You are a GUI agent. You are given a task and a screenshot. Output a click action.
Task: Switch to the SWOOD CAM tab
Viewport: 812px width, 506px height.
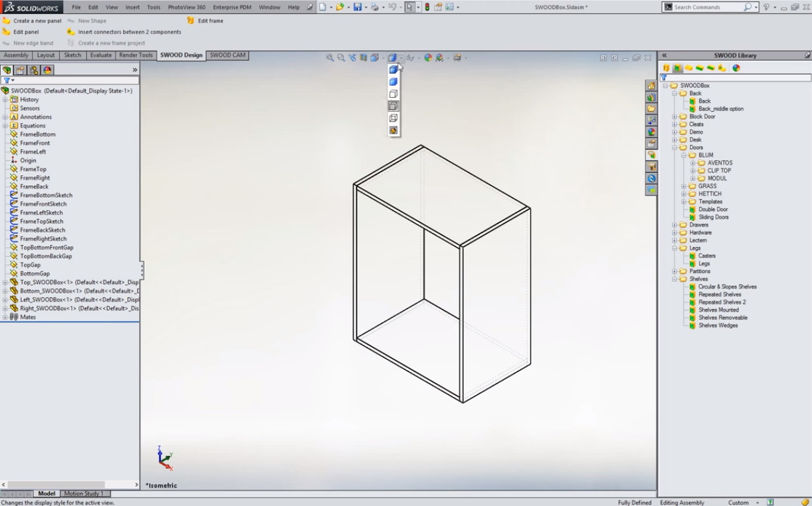tap(228, 55)
